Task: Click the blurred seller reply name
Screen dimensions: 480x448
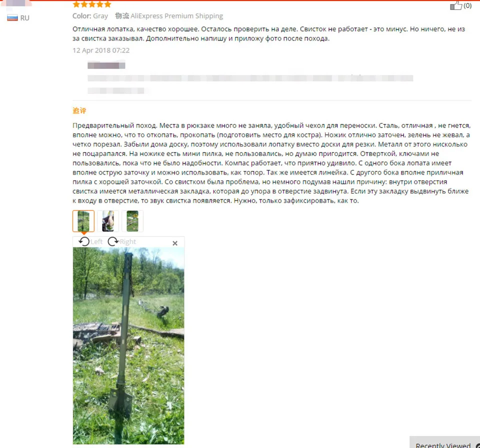Action: point(106,65)
